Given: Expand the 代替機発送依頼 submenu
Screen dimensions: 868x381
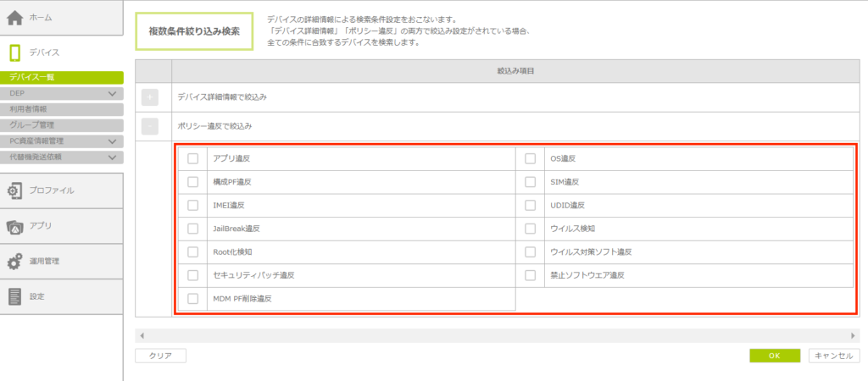Looking at the screenshot, I should point(113,157).
